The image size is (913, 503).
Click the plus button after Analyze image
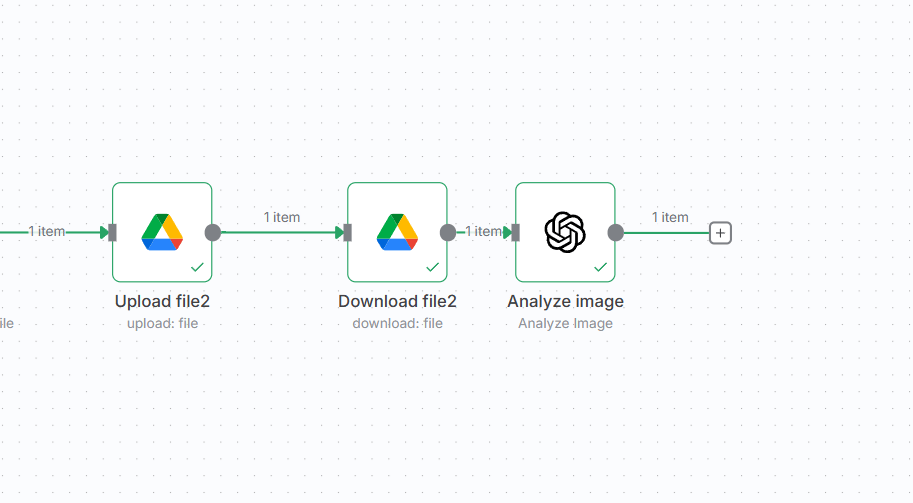point(720,233)
